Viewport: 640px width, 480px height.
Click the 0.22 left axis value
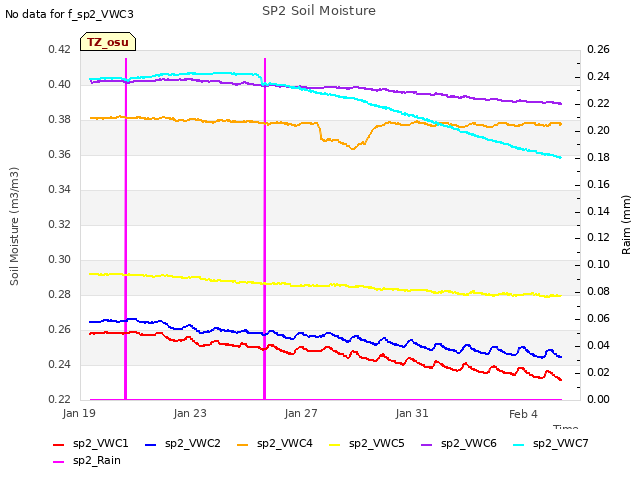(60, 399)
